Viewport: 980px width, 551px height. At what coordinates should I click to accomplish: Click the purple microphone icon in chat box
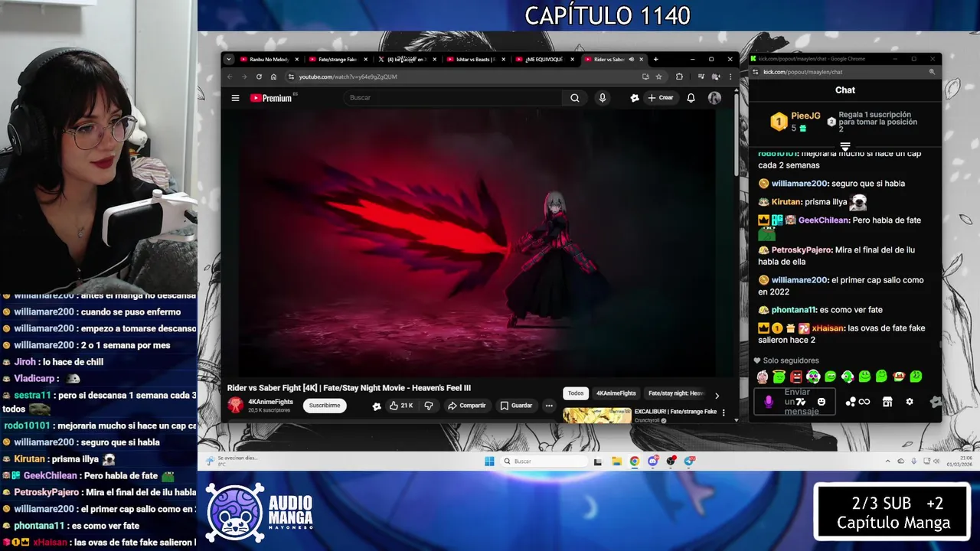point(769,402)
